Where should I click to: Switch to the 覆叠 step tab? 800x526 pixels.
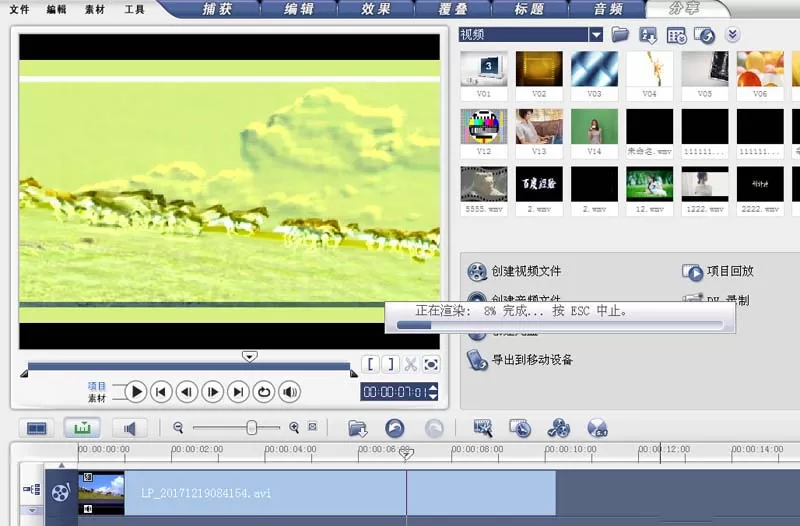point(453,9)
